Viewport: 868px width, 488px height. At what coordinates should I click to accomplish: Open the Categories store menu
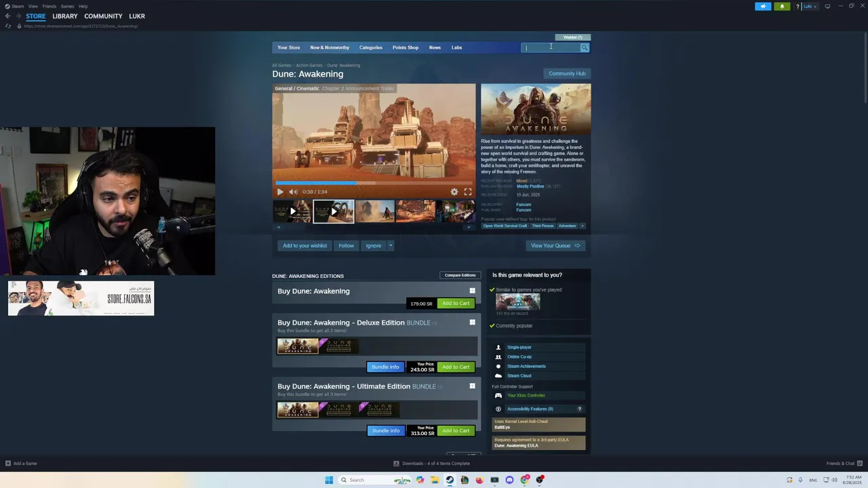point(371,47)
